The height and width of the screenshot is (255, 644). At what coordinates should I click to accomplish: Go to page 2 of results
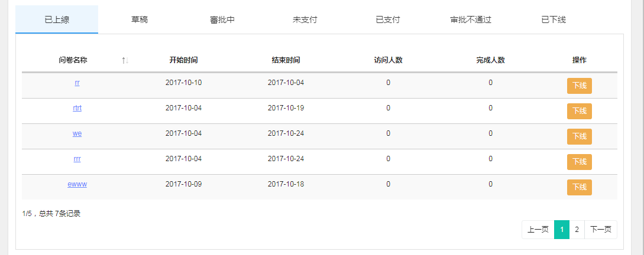tap(577, 230)
